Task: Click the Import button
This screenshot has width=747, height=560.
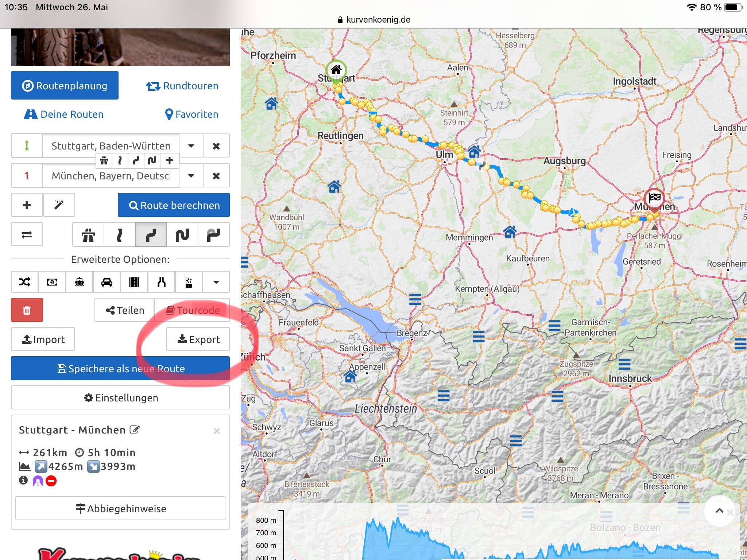Action: [43, 339]
